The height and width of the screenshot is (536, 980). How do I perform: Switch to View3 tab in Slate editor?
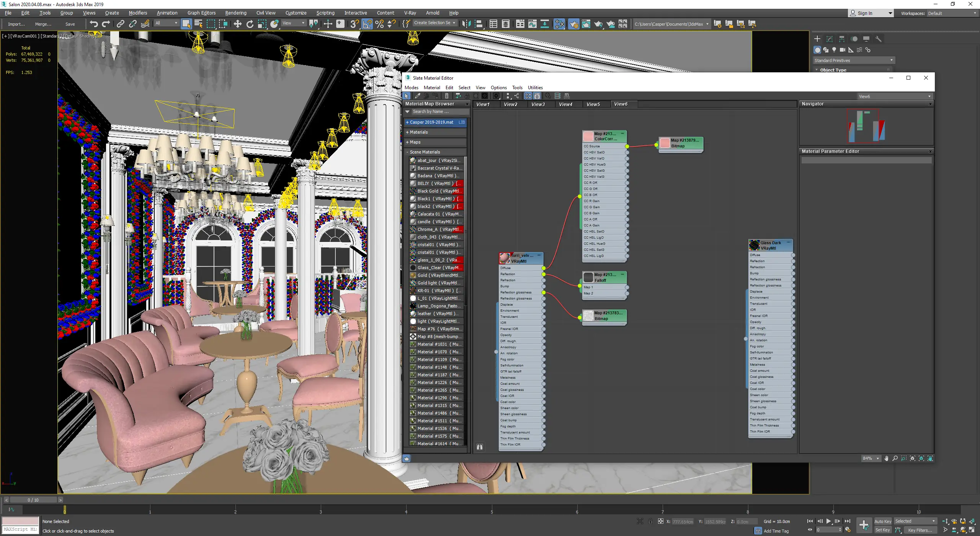[x=538, y=104]
